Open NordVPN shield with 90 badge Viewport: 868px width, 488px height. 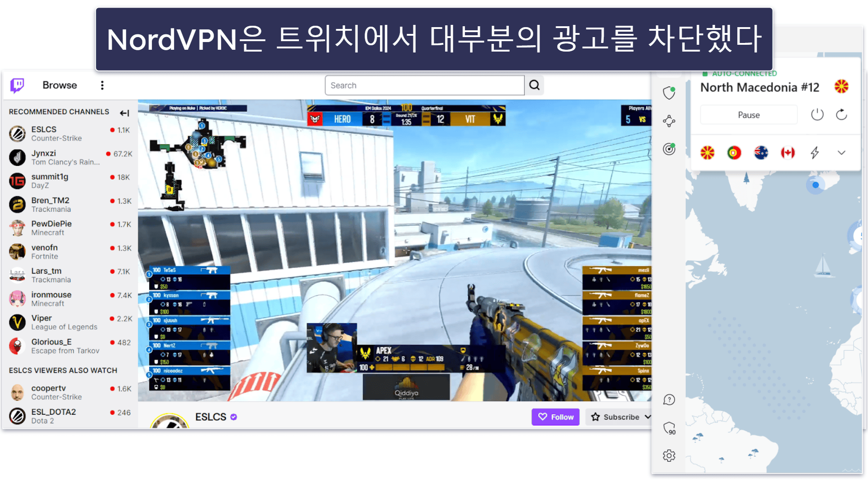669,428
